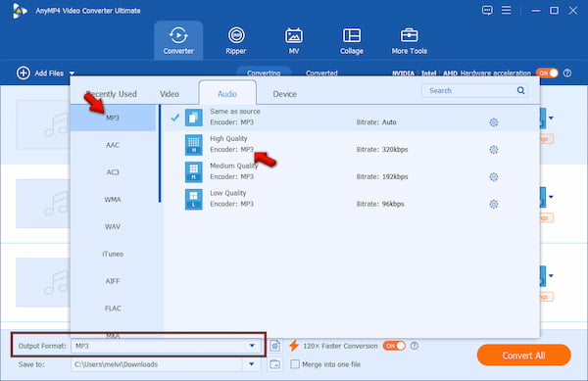Switch to Video format tab
The image size is (588, 381).
click(x=170, y=94)
